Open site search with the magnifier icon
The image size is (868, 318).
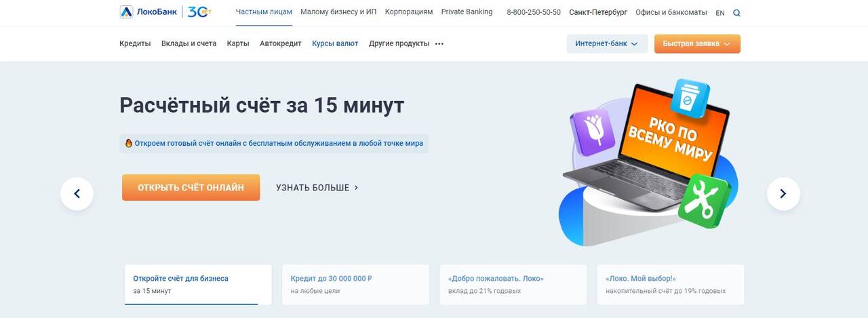coord(737,13)
